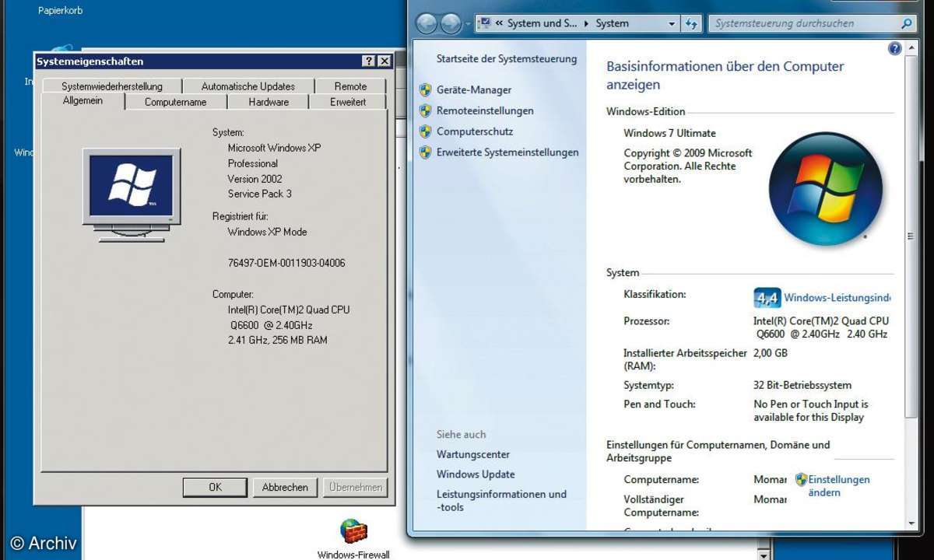This screenshot has width=934, height=560.
Task: Expand the breadcrumb double chevron
Action: click(x=499, y=24)
